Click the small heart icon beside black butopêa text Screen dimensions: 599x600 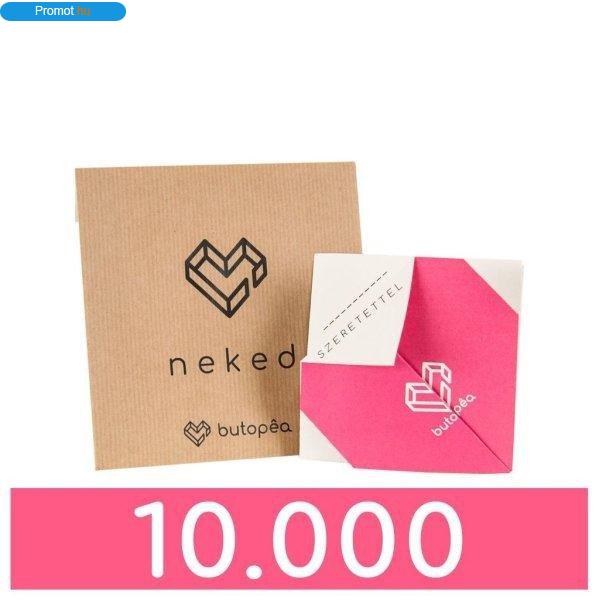[197, 433]
